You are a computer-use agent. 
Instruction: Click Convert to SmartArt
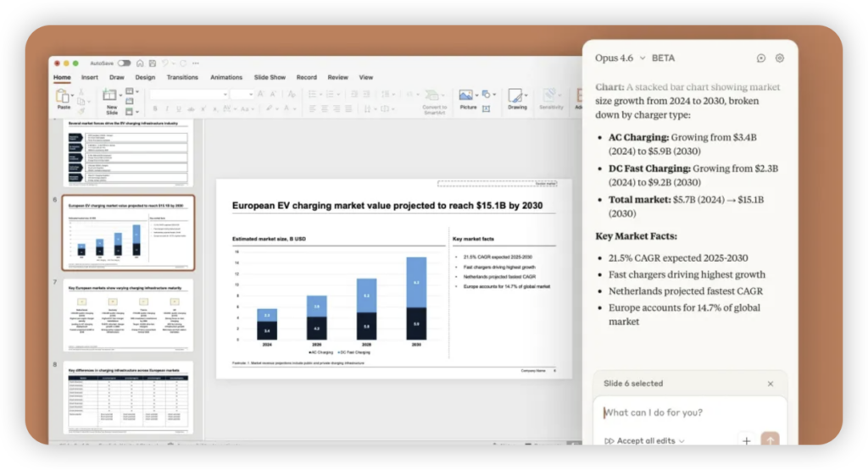434,100
